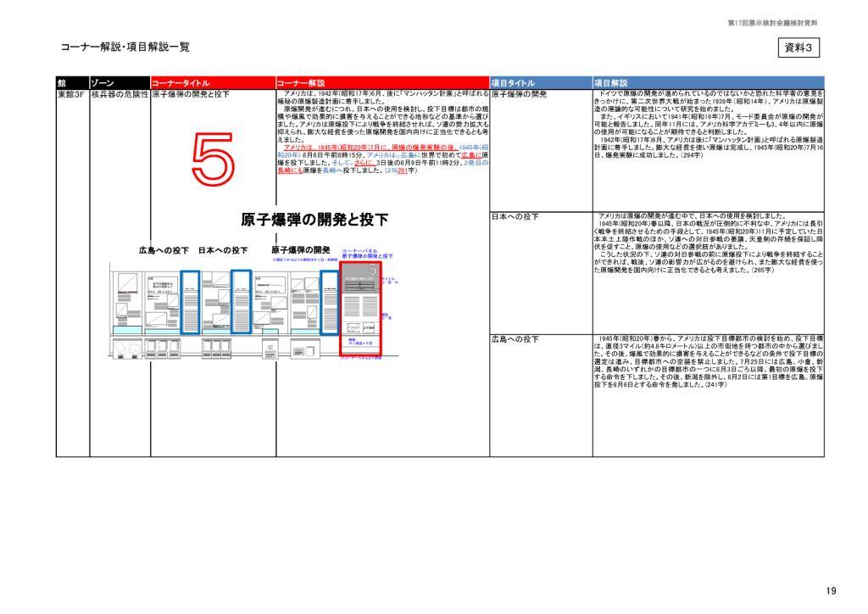
Task: Click the header note 第17回展示検討会議検討資料
Action: click(772, 23)
